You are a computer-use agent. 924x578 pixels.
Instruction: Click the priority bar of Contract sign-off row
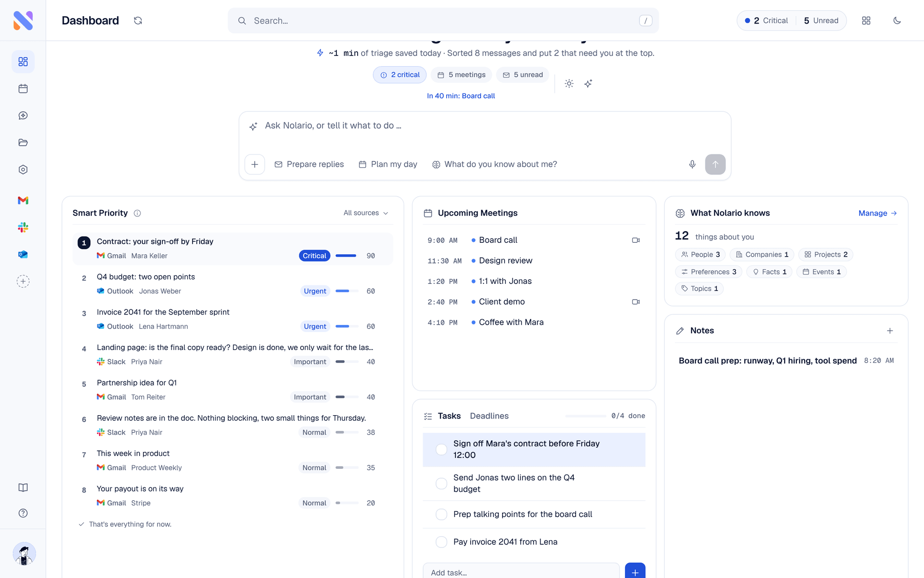click(347, 256)
